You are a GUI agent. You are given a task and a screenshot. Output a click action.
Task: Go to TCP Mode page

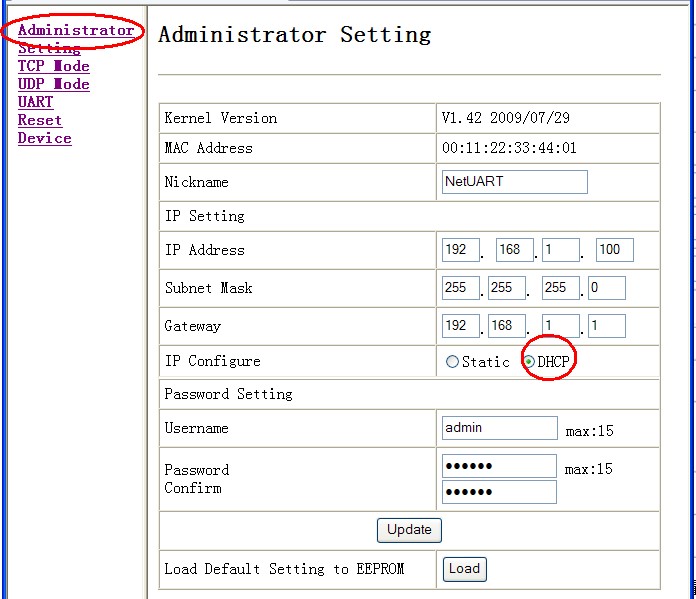pyautogui.click(x=53, y=66)
